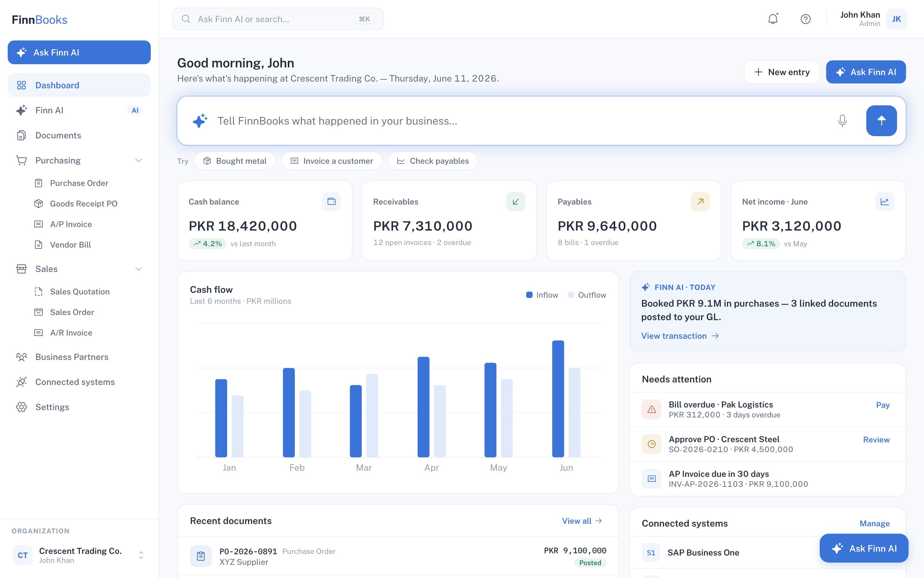Click the JK user avatar
This screenshot has width=924, height=578.
point(896,19)
